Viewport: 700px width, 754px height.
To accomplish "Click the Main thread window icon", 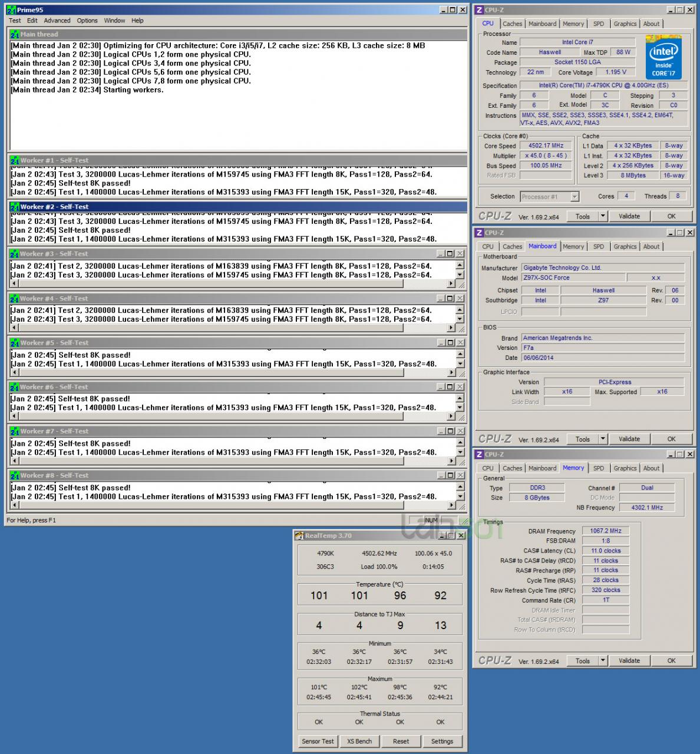I will (15, 35).
